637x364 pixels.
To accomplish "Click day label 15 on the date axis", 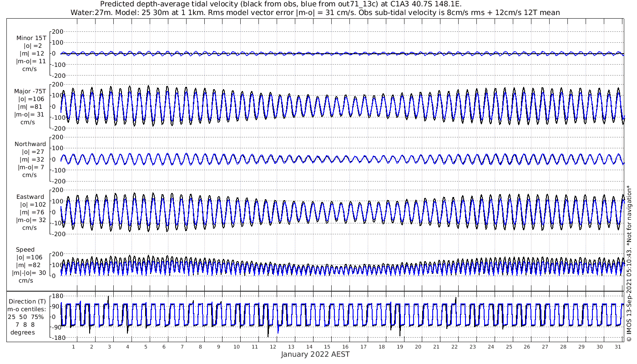I will [x=327, y=347].
